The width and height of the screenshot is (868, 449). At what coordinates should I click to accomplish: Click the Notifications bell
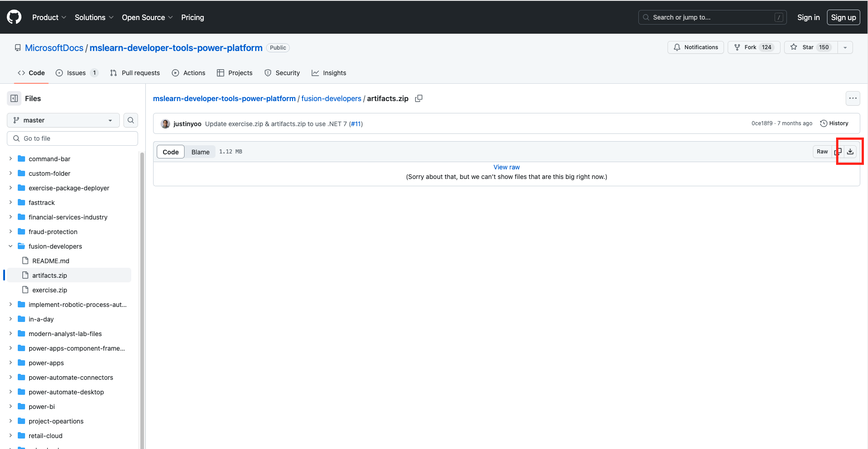(677, 47)
